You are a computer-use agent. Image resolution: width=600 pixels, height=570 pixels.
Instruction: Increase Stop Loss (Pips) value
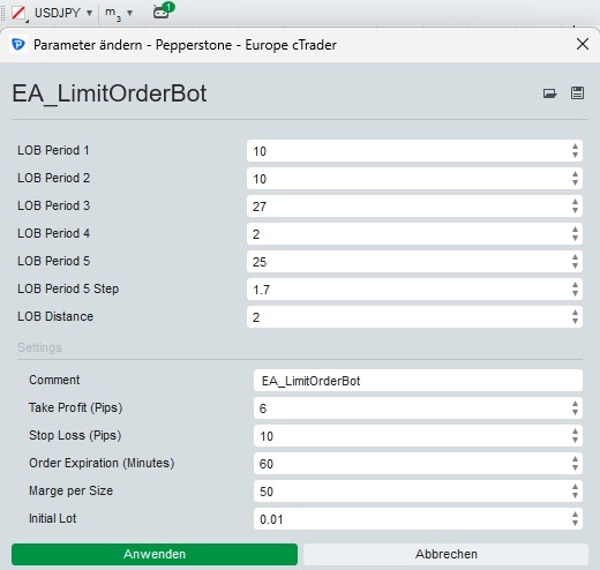click(575, 432)
